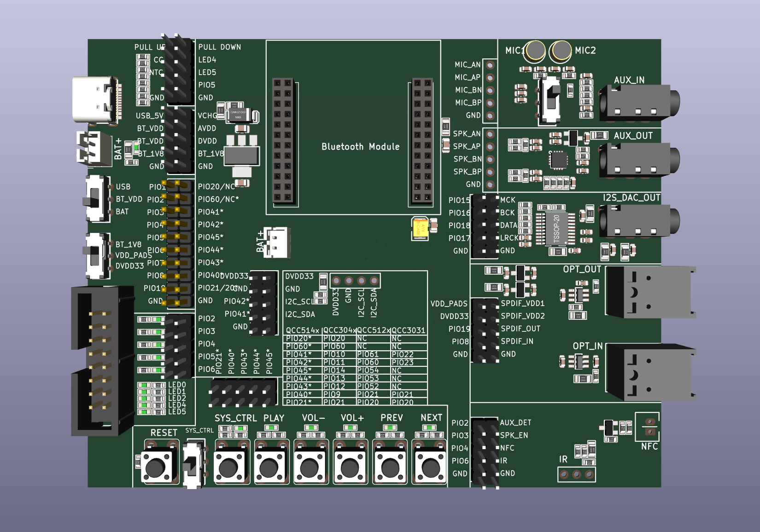Select the four-pin I2C header holes
This screenshot has width=760, height=532.
(355, 280)
